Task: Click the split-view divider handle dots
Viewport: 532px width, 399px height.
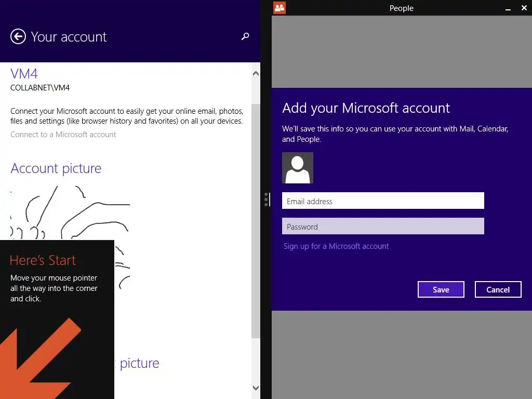Action: pos(267,199)
